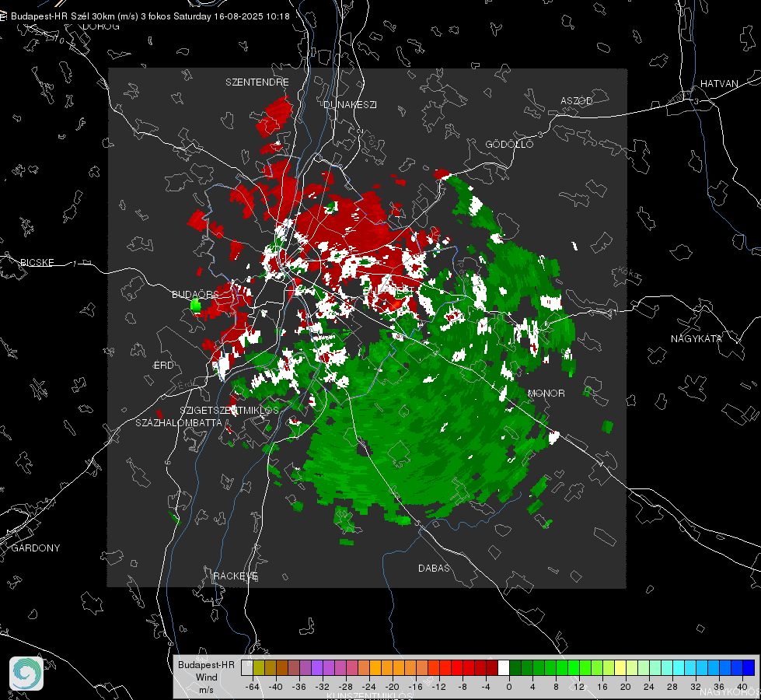Click the 0 legend scale value

(x=508, y=687)
